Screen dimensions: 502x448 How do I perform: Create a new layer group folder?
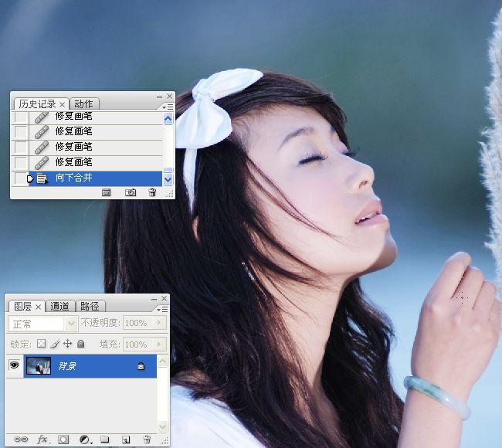[x=105, y=440]
